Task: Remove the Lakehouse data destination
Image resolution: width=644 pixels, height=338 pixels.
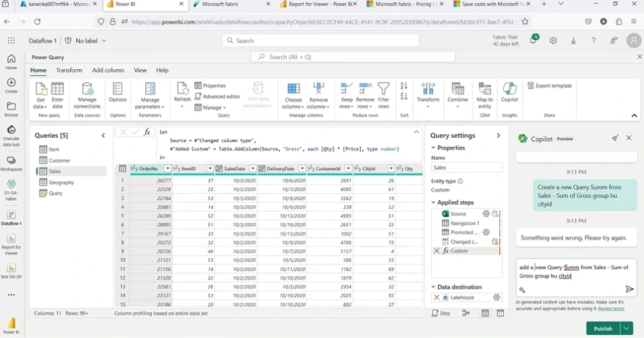Action: (x=436, y=297)
